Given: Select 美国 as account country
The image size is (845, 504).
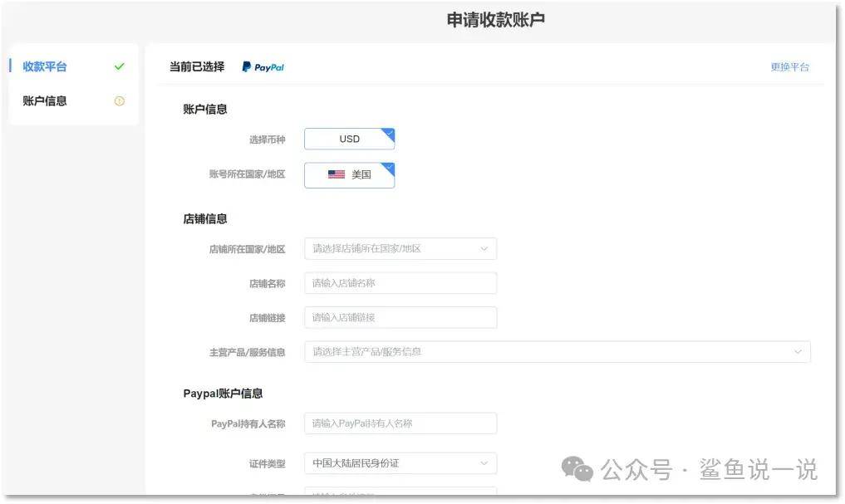Looking at the screenshot, I should pyautogui.click(x=349, y=175).
